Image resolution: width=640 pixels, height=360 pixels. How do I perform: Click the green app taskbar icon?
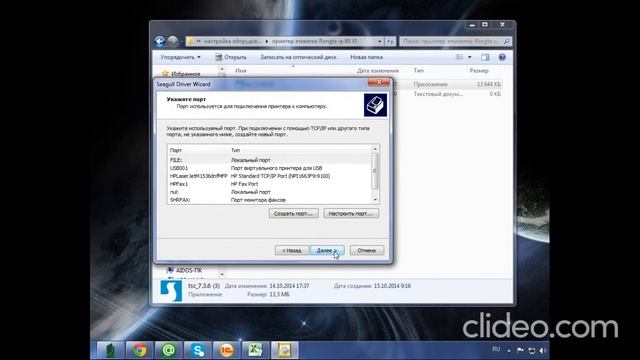[x=110, y=350]
